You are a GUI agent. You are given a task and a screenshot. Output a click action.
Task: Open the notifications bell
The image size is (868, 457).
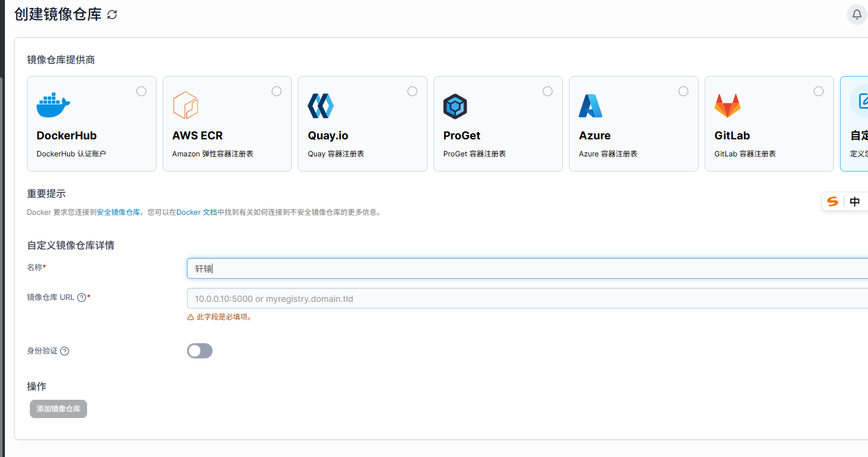[856, 15]
